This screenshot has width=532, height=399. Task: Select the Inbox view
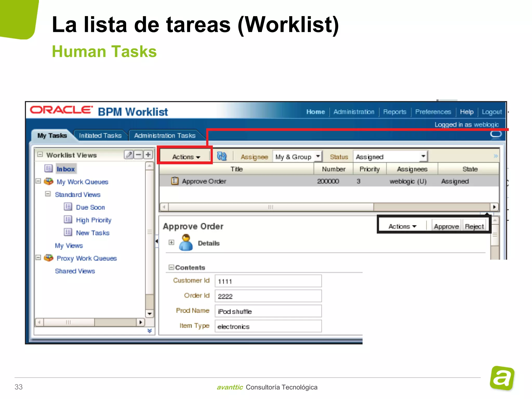(66, 169)
